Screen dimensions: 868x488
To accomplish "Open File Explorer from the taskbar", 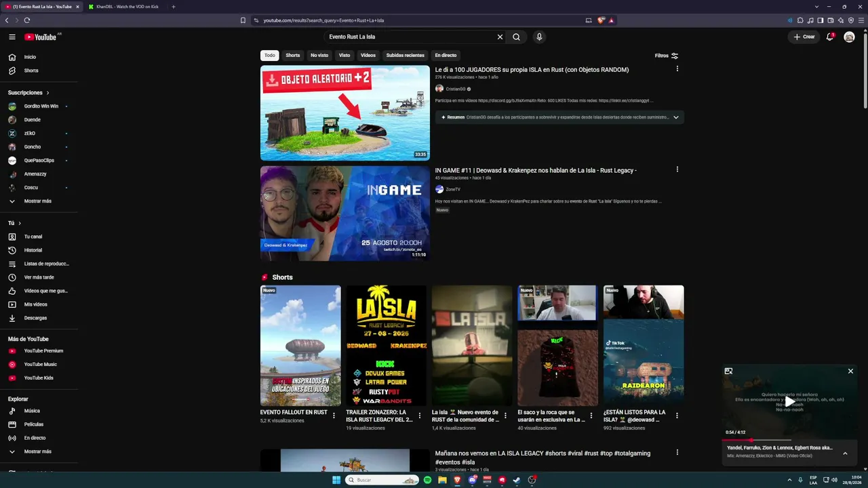I will [x=442, y=480].
